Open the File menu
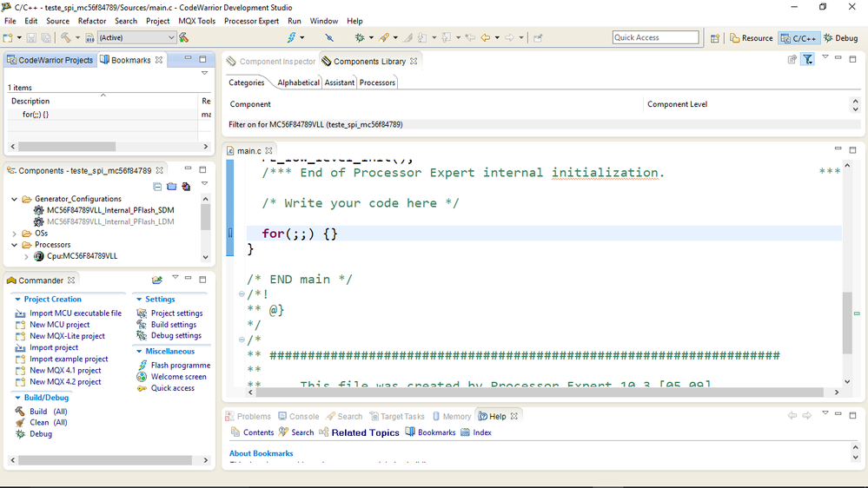The image size is (868, 488). pyautogui.click(x=10, y=21)
